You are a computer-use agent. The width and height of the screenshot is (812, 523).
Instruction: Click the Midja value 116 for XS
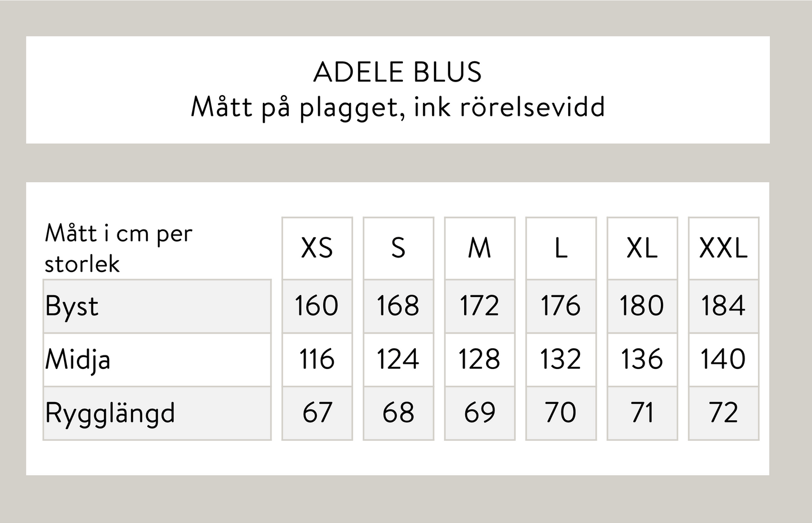click(x=317, y=359)
